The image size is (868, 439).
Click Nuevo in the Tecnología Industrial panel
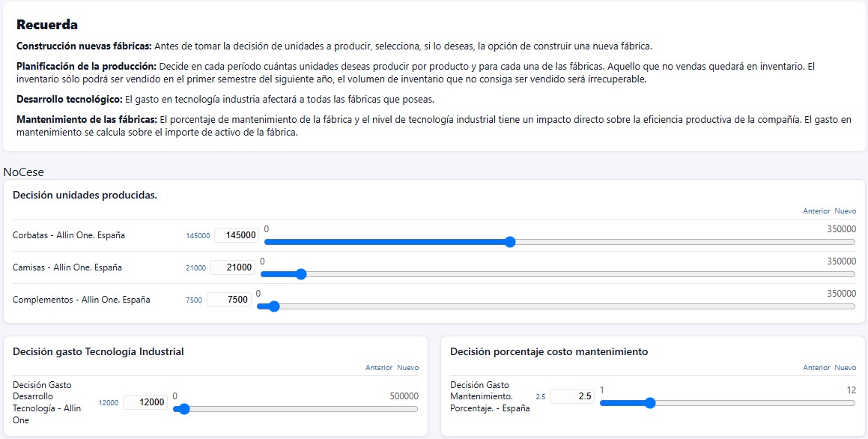pyautogui.click(x=408, y=368)
